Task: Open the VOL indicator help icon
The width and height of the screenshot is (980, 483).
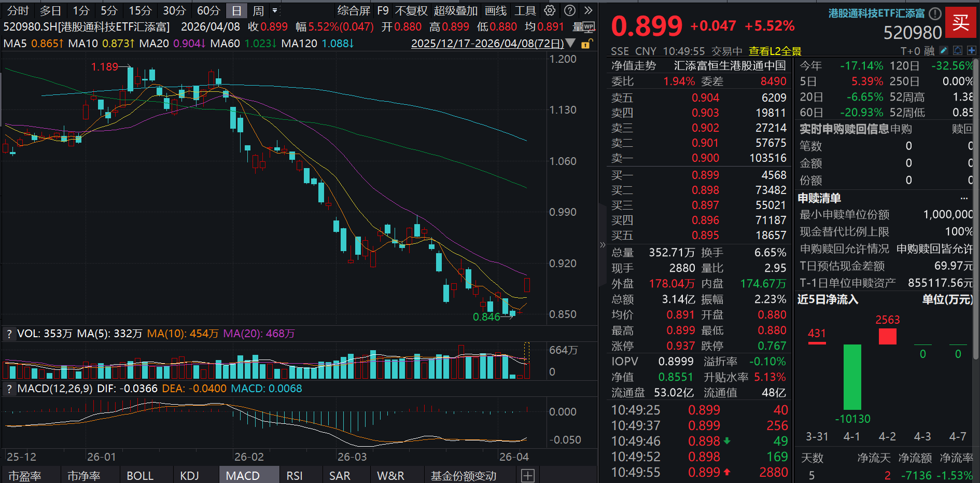Action: tap(9, 334)
